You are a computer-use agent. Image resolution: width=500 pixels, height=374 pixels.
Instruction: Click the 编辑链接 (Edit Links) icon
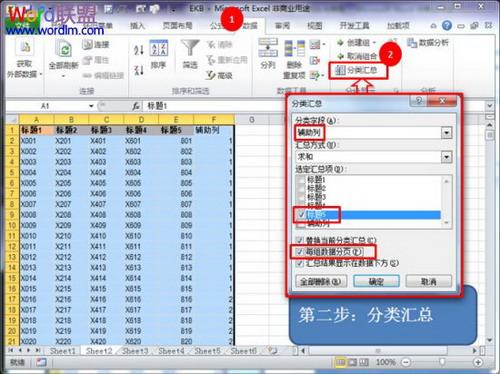coord(87,76)
